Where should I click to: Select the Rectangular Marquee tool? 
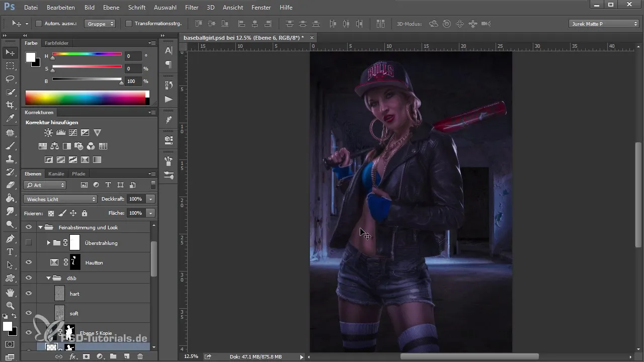pyautogui.click(x=10, y=66)
